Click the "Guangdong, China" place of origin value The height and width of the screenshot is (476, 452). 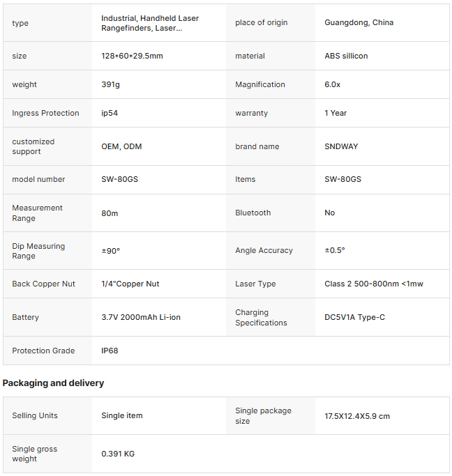[359, 22]
